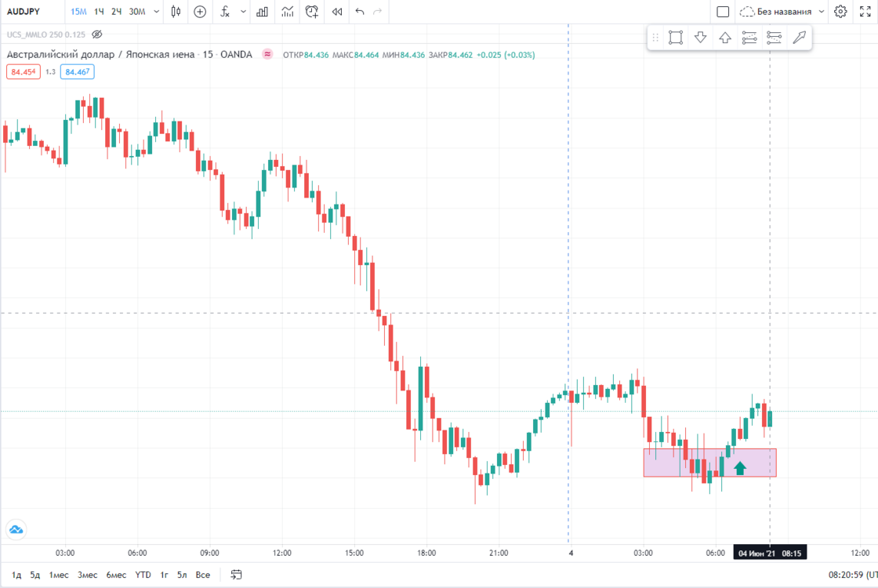This screenshot has height=588, width=878.
Task: Click the red sell price 84.454 button
Action: [x=24, y=71]
